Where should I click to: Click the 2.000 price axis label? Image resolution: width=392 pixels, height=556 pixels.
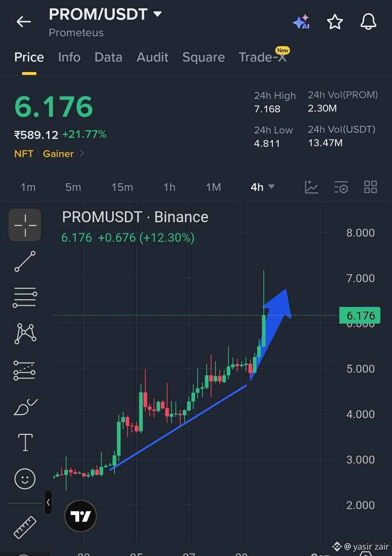tap(360, 505)
